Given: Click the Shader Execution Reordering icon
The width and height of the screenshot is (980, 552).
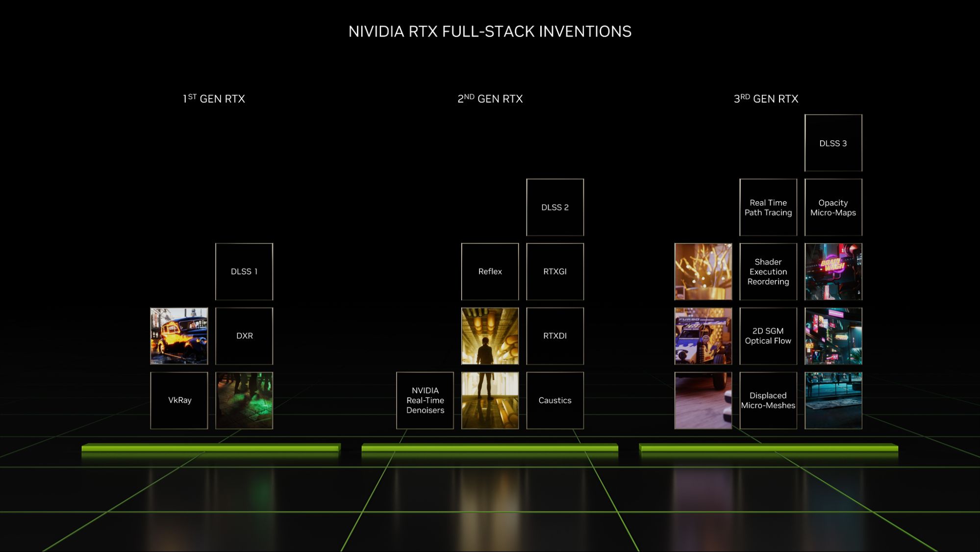Looking at the screenshot, I should tap(768, 272).
